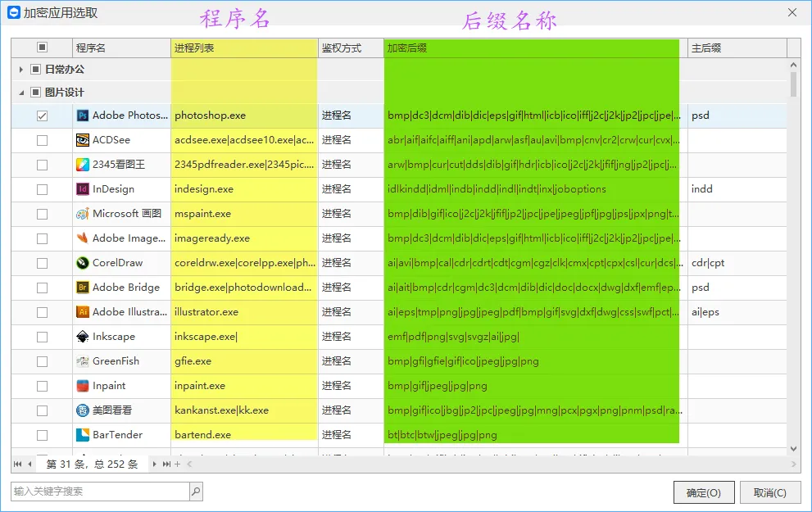Click the inpaint.exe process cell

[x=244, y=386]
